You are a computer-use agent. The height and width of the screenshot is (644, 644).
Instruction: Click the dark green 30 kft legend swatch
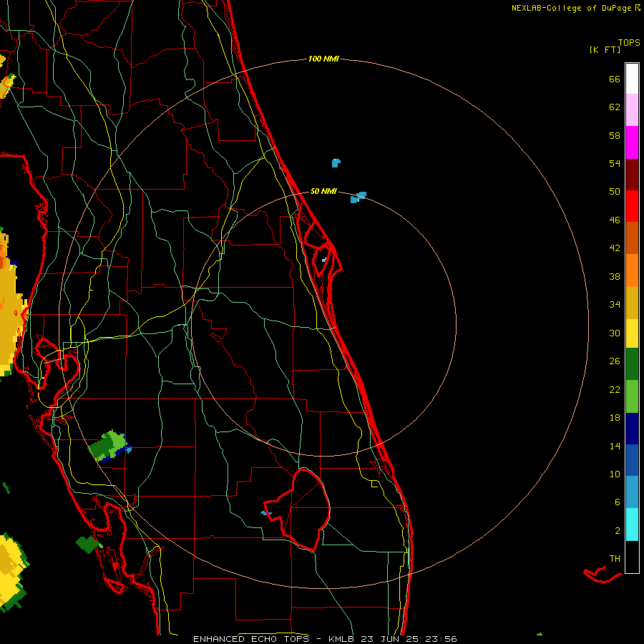tap(632, 364)
